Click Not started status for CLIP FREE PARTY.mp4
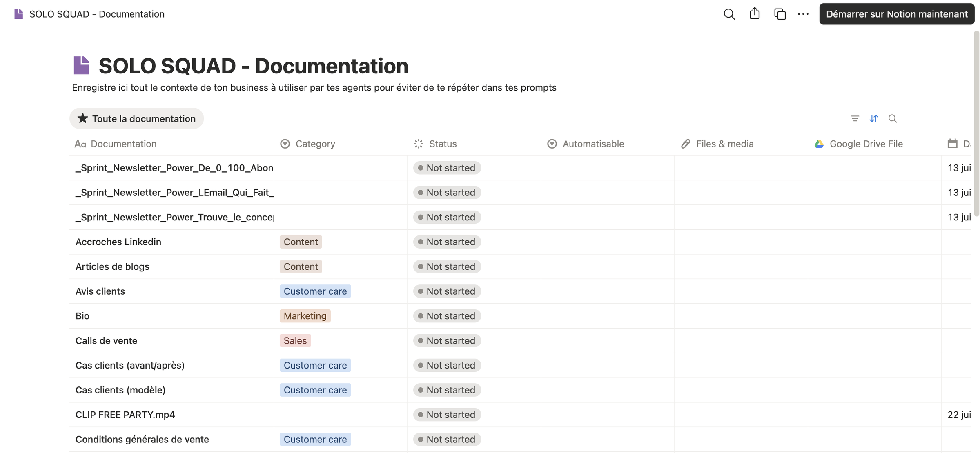This screenshot has height=453, width=980. point(447,415)
